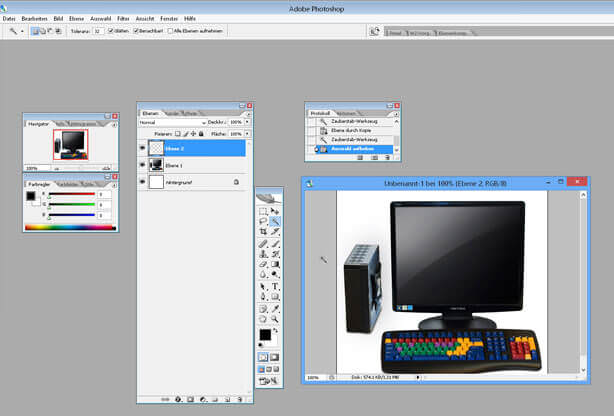Select the Ebene 1 layer row
Image resolution: width=614 pixels, height=416 pixels.
point(197,165)
